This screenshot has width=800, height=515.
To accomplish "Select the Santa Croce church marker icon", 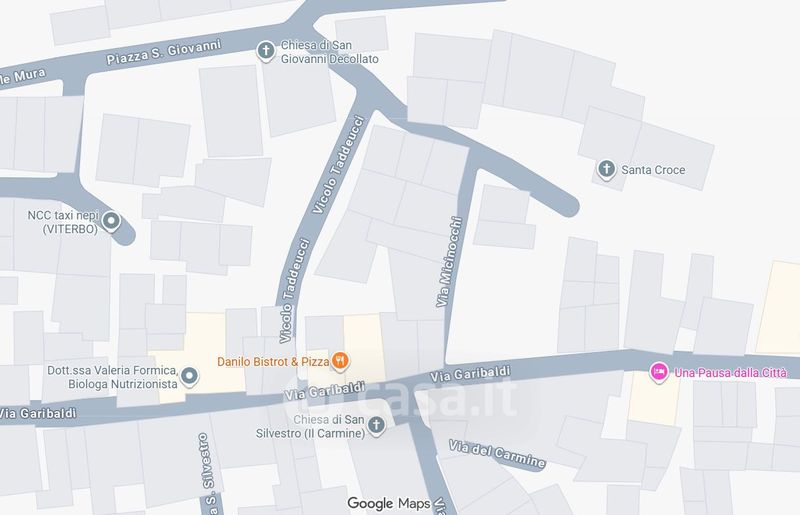I will click(x=606, y=169).
